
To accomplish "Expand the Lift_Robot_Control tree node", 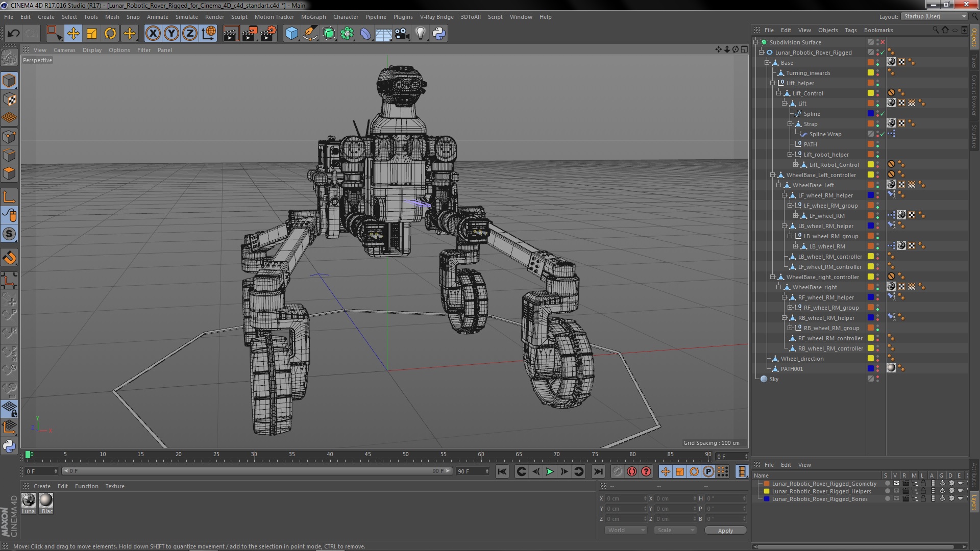I will pyautogui.click(x=795, y=165).
